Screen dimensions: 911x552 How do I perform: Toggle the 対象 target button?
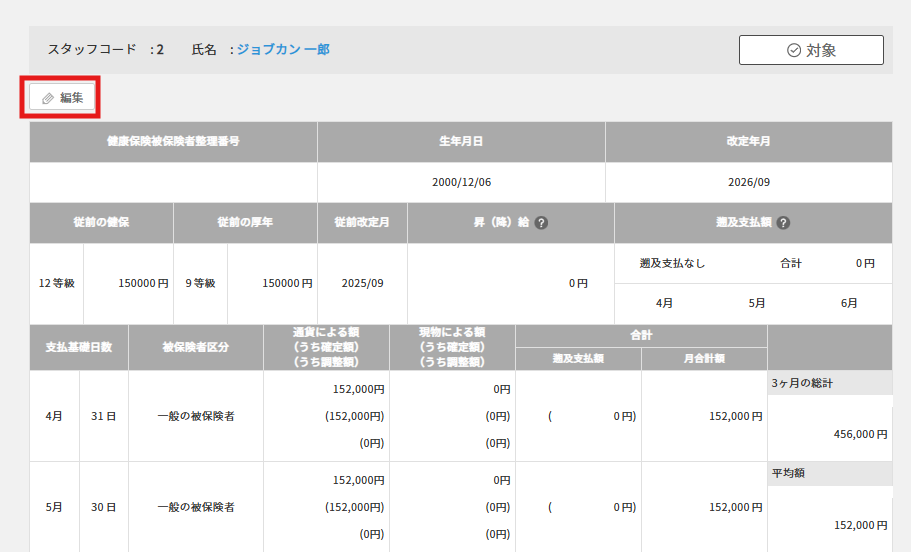(x=811, y=50)
